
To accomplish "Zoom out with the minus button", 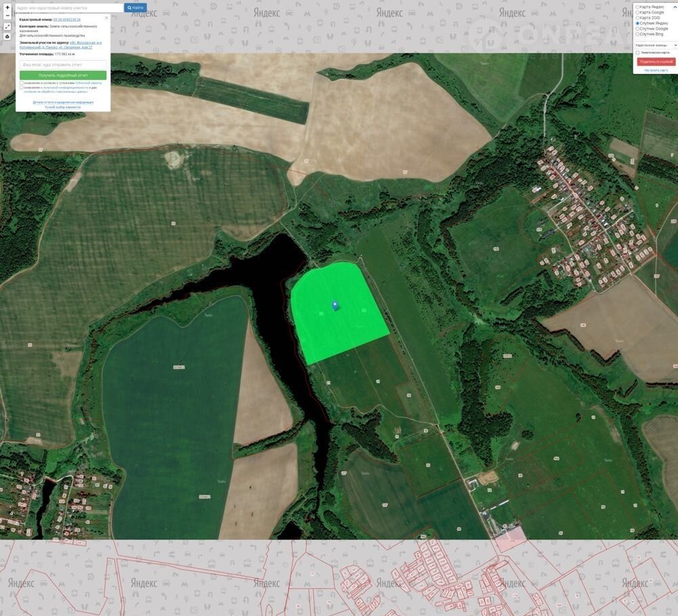I will click(x=7, y=15).
